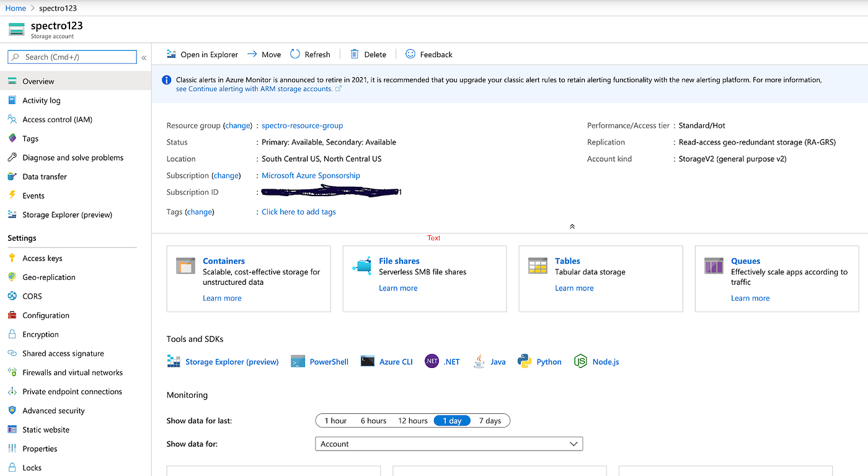Image resolution: width=868 pixels, height=476 pixels.
Task: Click the Geo-replication globe icon
Action: coord(12,277)
